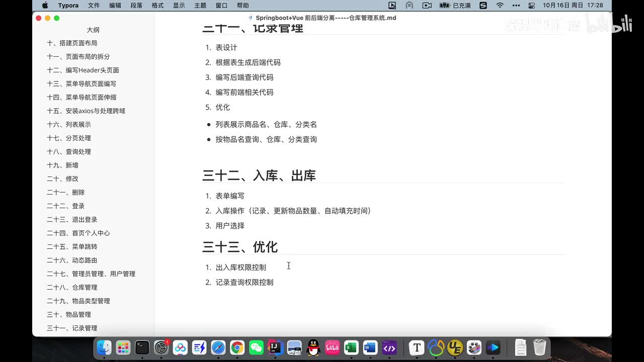The height and width of the screenshot is (362, 644).
Task: Open the 格式 menu
Action: click(x=157, y=6)
